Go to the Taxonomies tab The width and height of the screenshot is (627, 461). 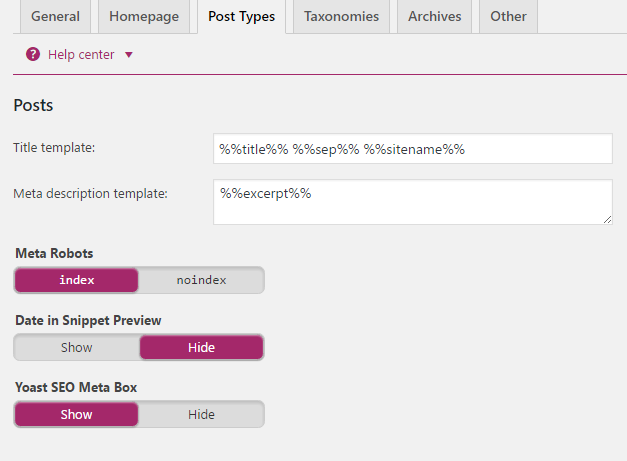point(341,17)
